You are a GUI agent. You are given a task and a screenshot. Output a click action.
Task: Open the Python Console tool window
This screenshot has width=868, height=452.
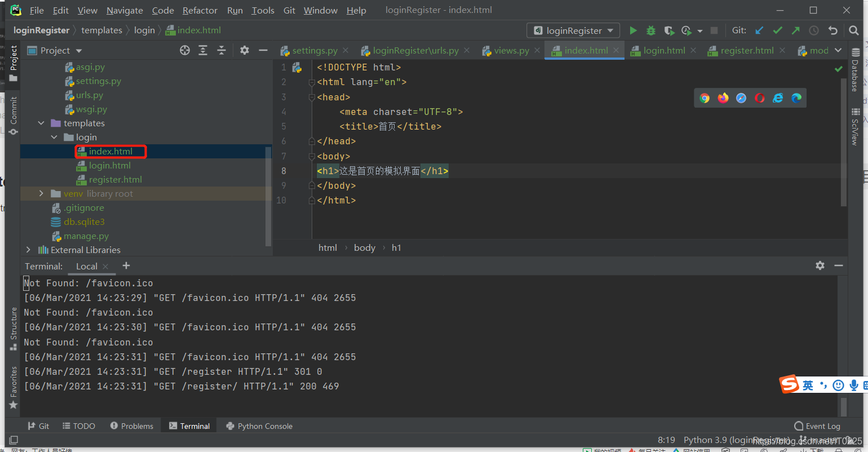[259, 426]
